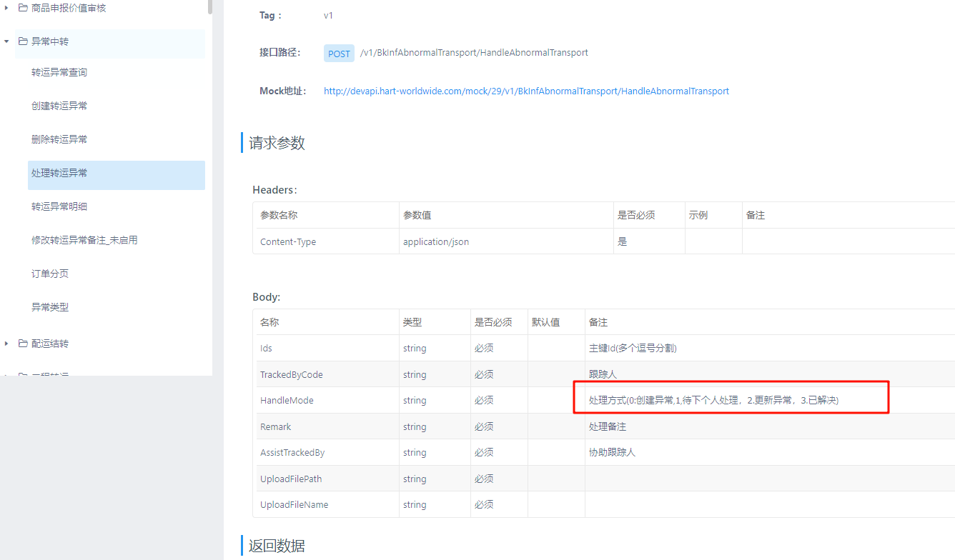Open 订单分页 in sidebar
Screen dimensions: 955x560
tap(50, 274)
